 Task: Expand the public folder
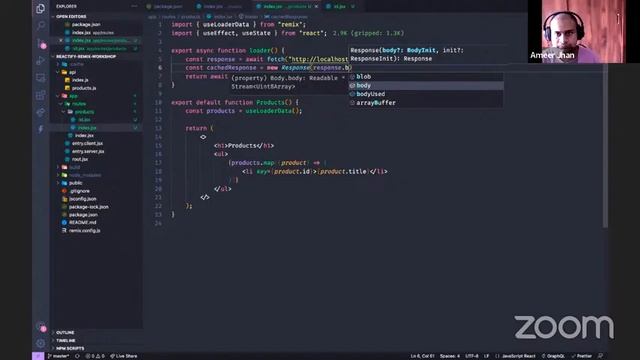coord(76,183)
